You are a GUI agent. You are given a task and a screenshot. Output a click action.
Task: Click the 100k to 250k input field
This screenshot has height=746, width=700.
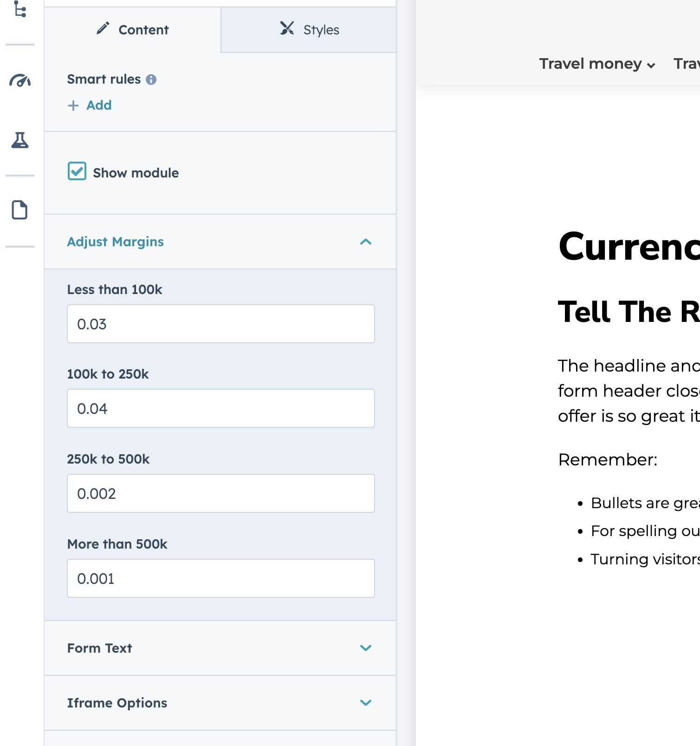point(221,408)
